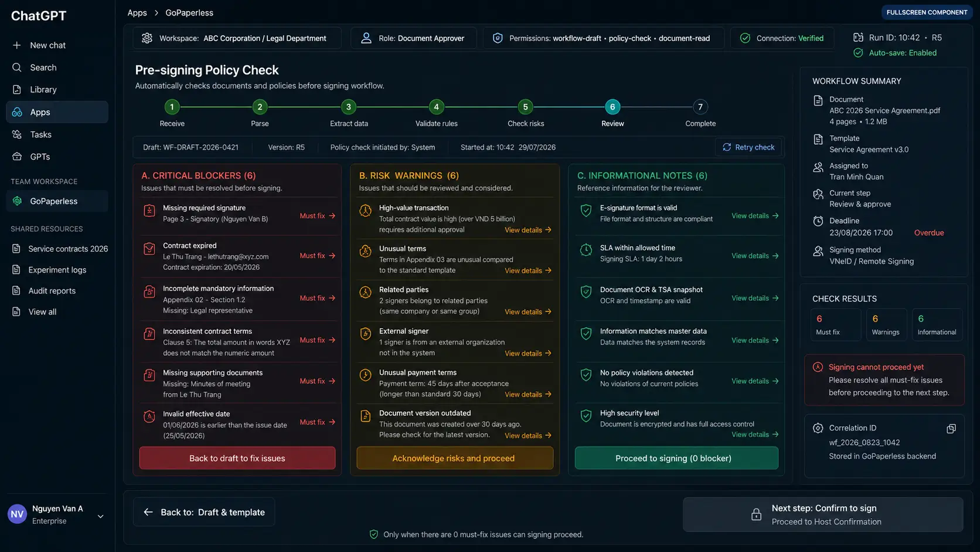Click the Library icon in sidebar
This screenshot has width=980, height=552.
[17, 90]
